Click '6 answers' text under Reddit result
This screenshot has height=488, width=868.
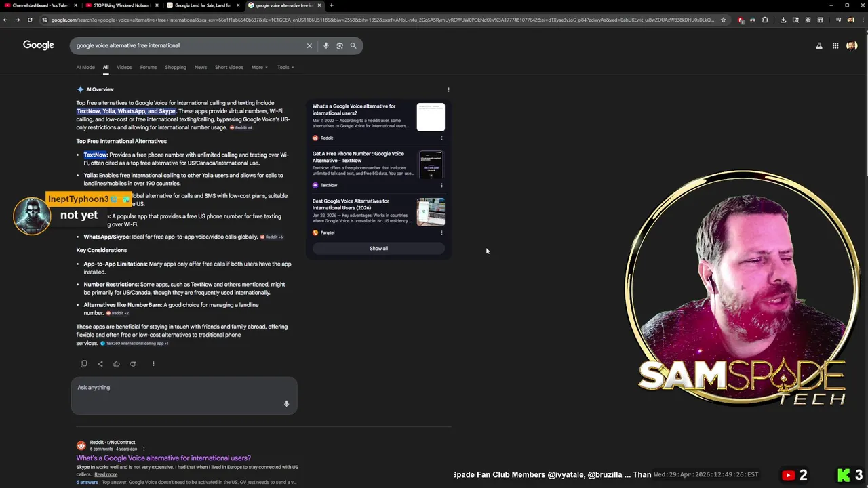[87, 483]
